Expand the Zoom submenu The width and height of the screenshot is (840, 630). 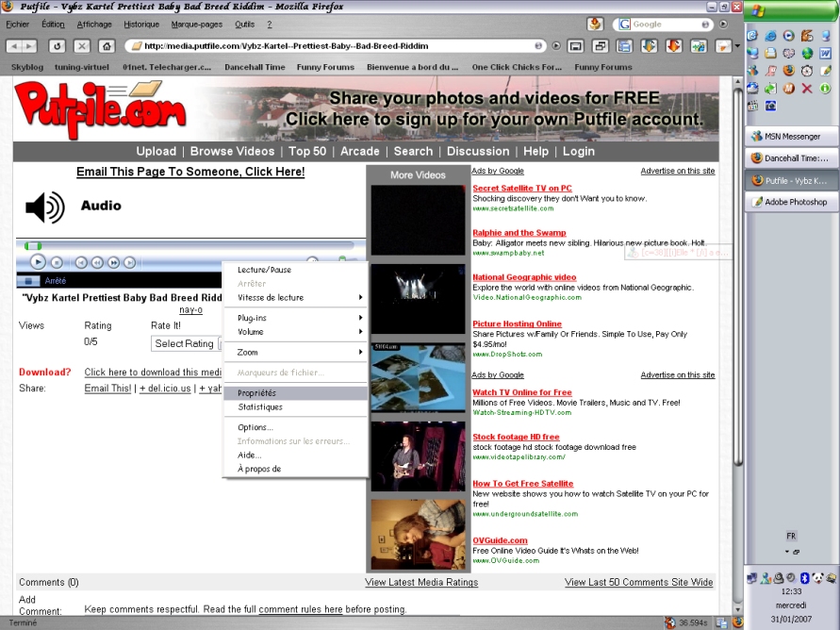click(295, 352)
